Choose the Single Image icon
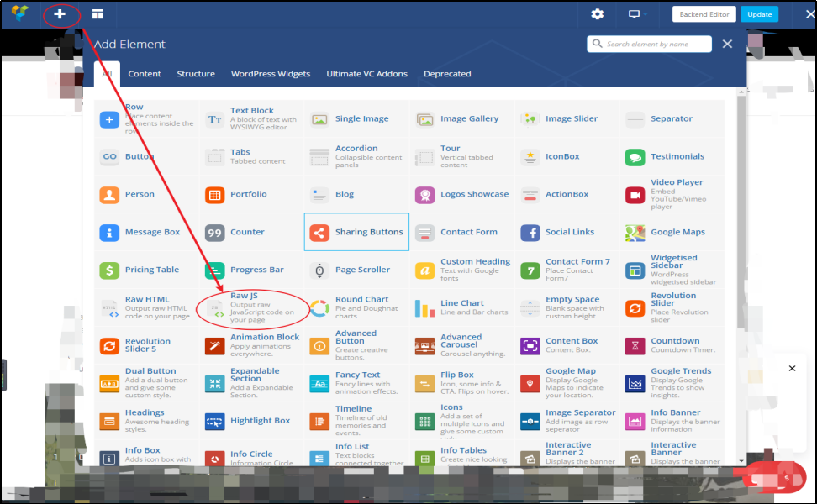 coord(319,120)
